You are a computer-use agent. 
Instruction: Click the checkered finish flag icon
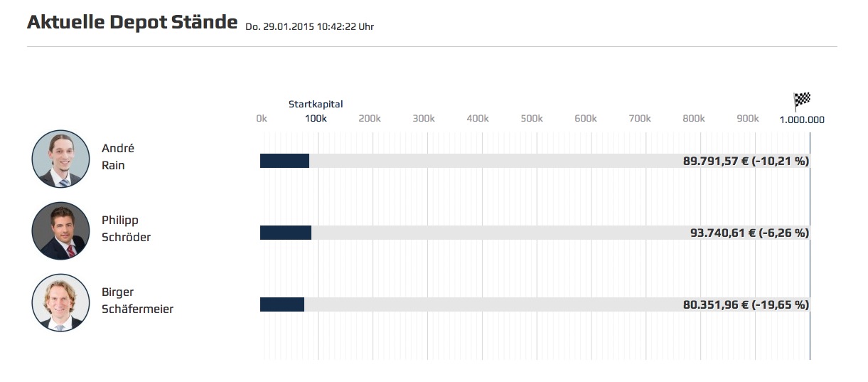point(802,100)
